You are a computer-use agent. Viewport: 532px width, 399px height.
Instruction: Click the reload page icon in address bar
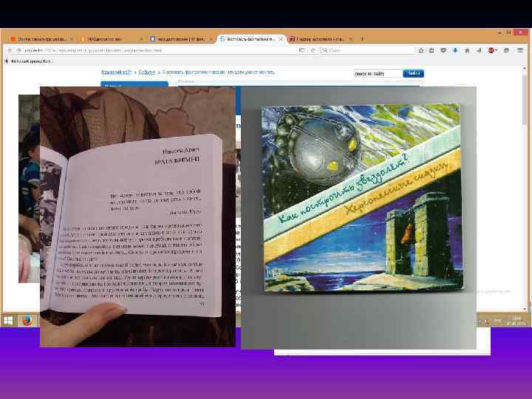tap(313, 50)
